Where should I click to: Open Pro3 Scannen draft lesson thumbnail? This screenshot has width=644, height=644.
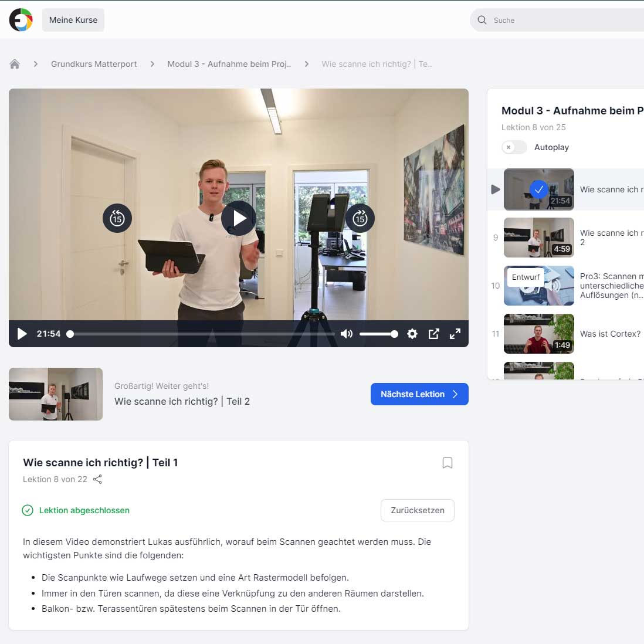click(538, 286)
